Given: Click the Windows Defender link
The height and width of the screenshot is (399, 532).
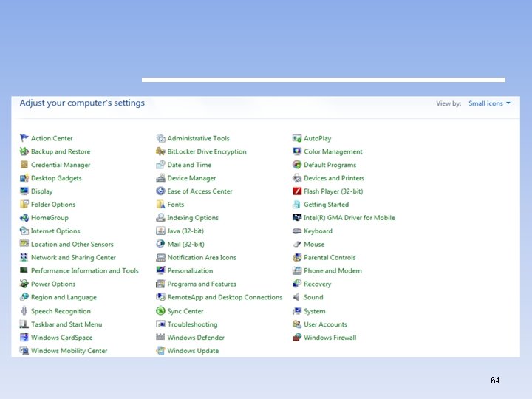Looking at the screenshot, I should 196,337.
